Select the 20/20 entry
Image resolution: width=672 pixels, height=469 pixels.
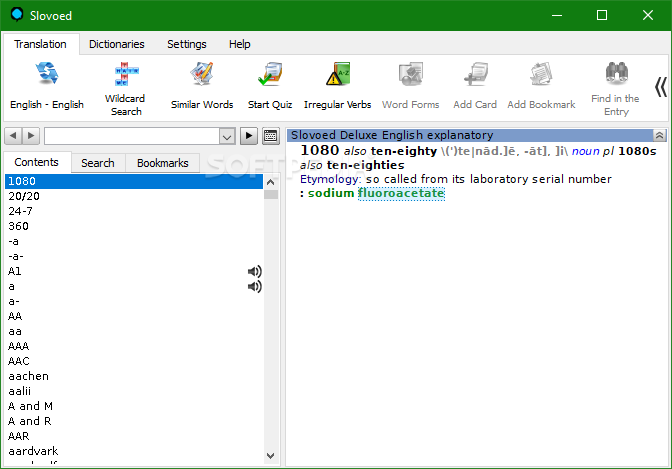[134, 196]
